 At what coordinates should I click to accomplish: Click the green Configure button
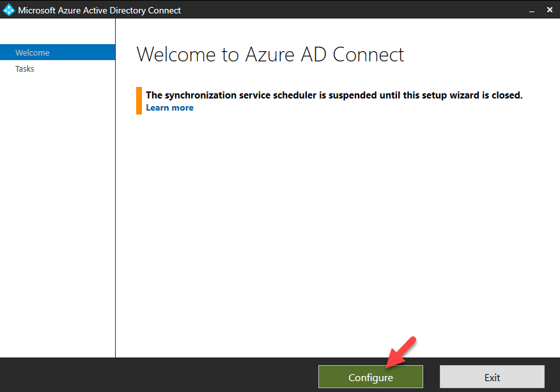coord(370,377)
